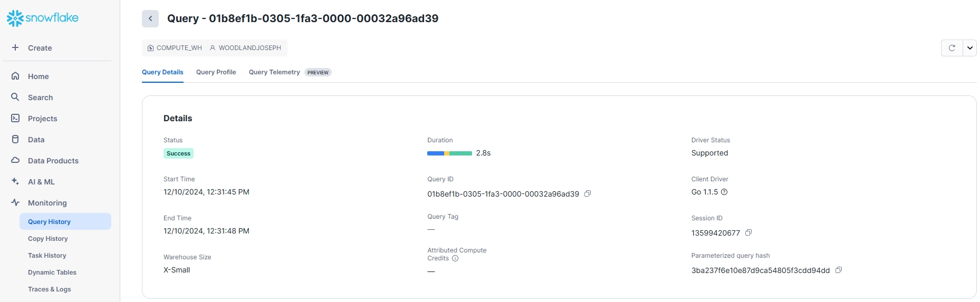Open Search from the sidebar
Viewport: 980px width, 302px height.
[x=40, y=98]
